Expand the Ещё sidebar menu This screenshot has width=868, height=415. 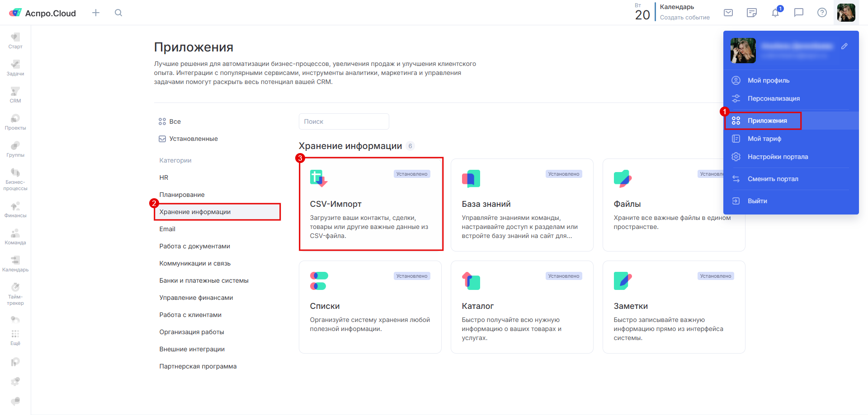click(x=15, y=337)
